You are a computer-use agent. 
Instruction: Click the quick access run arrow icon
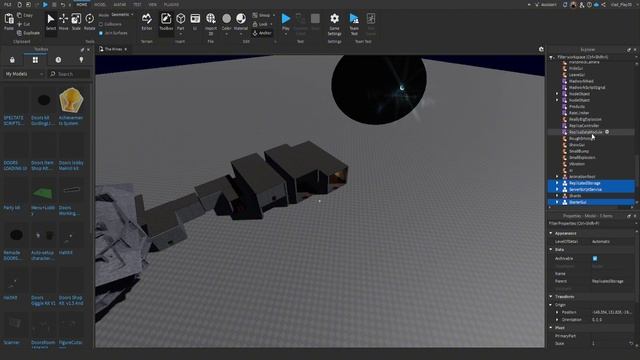pyautogui.click(x=45, y=4)
